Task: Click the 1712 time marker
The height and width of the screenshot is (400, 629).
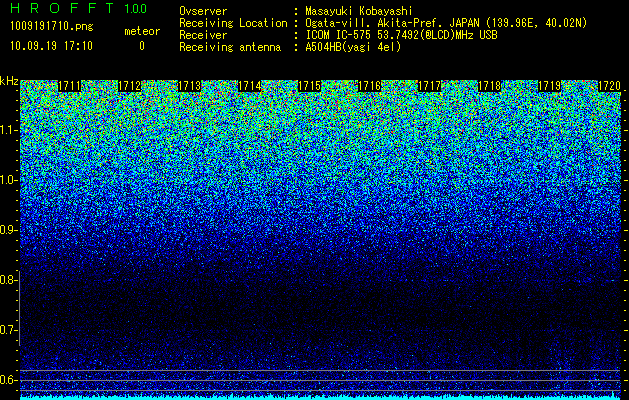Action: [130, 86]
